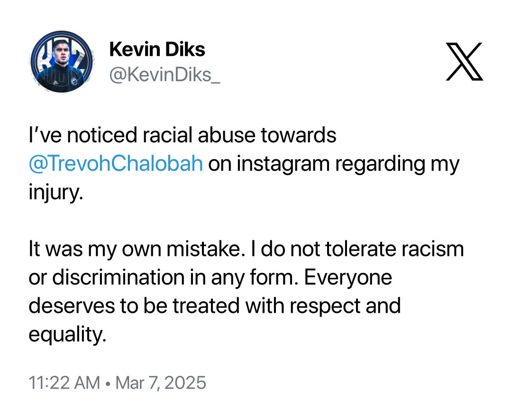
Task: Follow the @TrevohChalobah mention link
Action: point(116,163)
